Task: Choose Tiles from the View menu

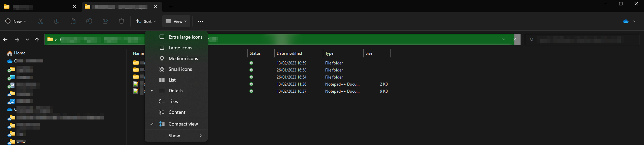Action: pos(173,101)
